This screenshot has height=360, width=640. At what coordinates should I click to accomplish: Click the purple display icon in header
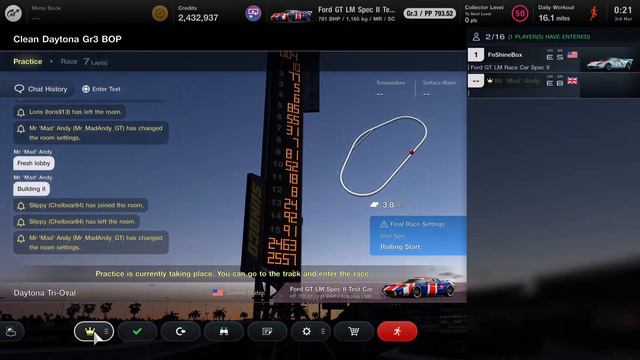[x=253, y=13]
